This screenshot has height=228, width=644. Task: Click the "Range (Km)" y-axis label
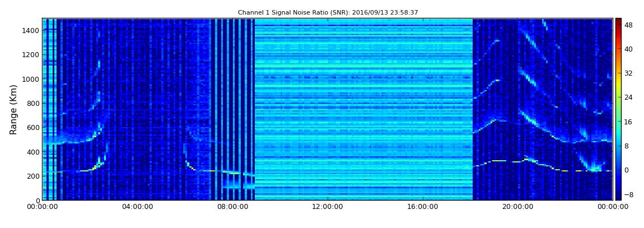(x=13, y=110)
